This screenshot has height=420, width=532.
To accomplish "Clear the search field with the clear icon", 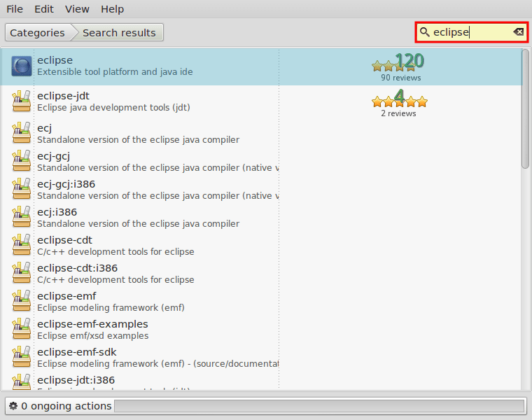I will click(518, 32).
